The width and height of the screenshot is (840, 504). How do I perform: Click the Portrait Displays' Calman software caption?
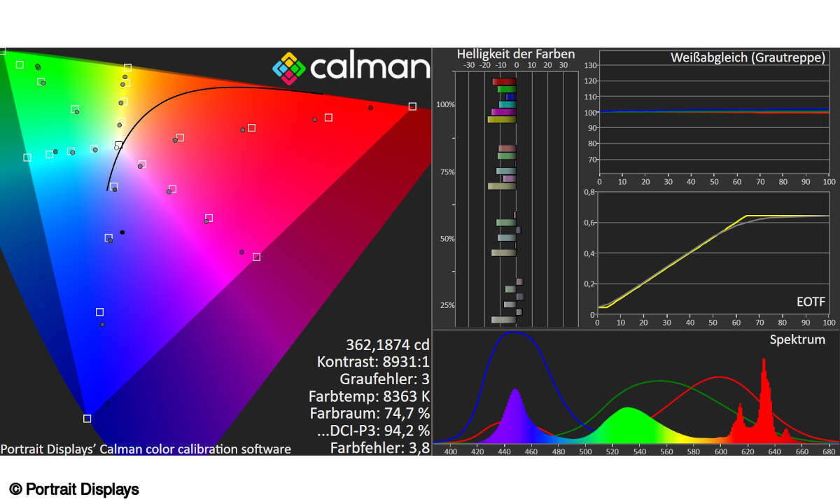(146, 449)
